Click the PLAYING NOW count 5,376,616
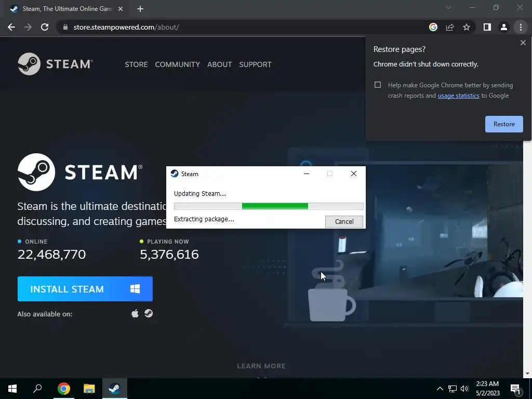Image resolution: width=532 pixels, height=399 pixels. pyautogui.click(x=169, y=255)
